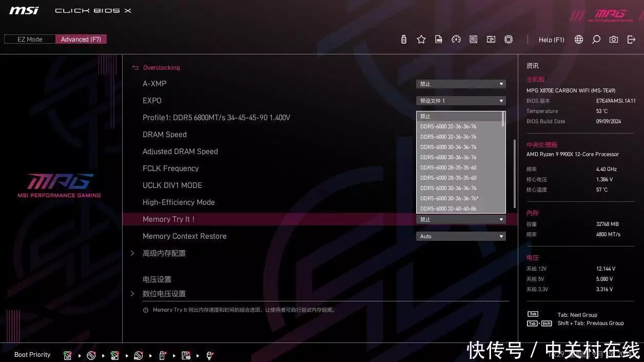Viewport: 644px width, 362px height.
Task: Switch to Advanced (F7) tab
Action: pyautogui.click(x=81, y=40)
